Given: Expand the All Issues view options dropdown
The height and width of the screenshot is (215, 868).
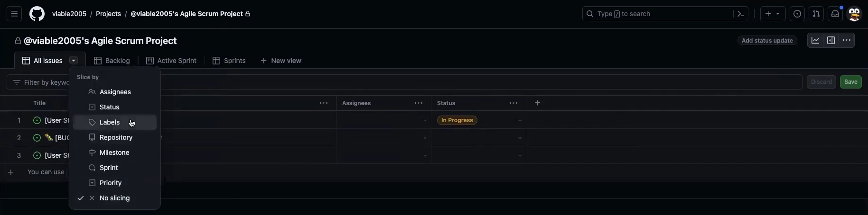Looking at the screenshot, I should (74, 61).
